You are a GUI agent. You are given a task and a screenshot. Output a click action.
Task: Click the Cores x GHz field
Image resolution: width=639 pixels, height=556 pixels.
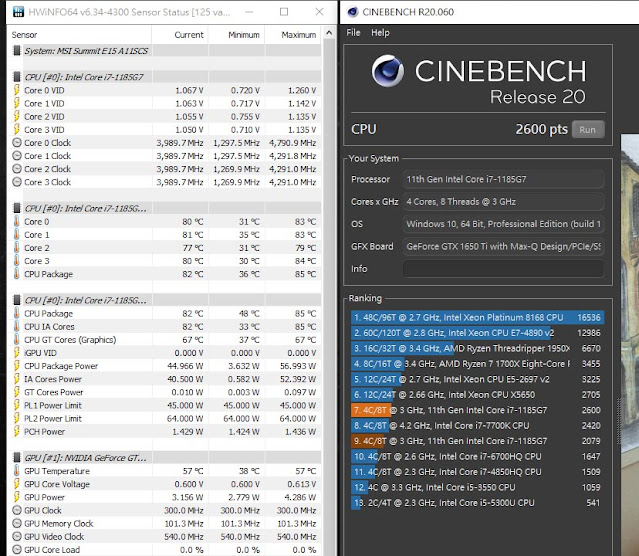point(503,201)
